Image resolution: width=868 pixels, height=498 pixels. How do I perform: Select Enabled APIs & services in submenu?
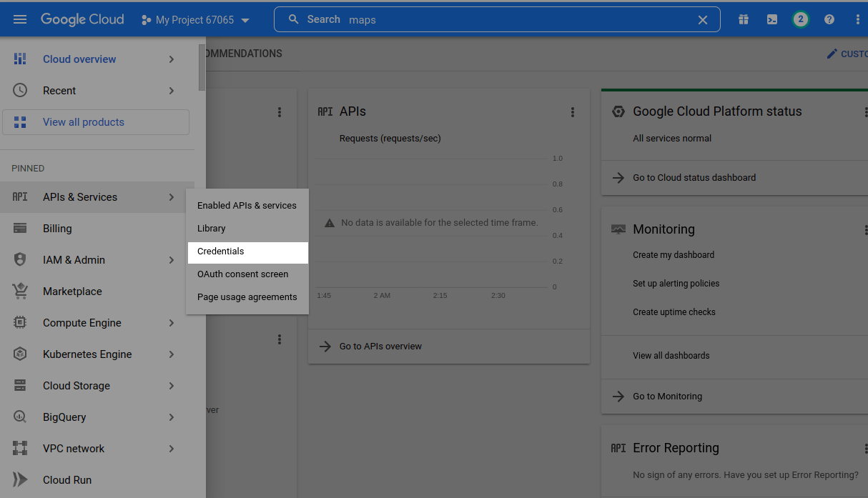tap(247, 206)
